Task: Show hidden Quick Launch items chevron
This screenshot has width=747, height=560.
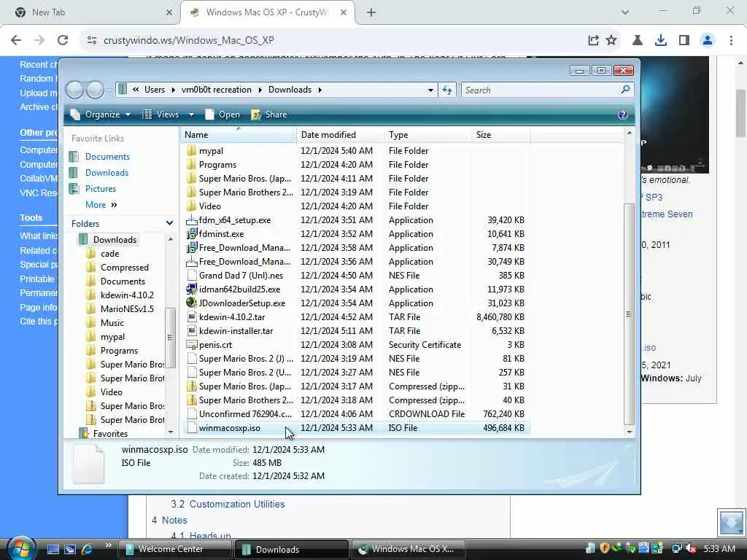Action: 109,545
